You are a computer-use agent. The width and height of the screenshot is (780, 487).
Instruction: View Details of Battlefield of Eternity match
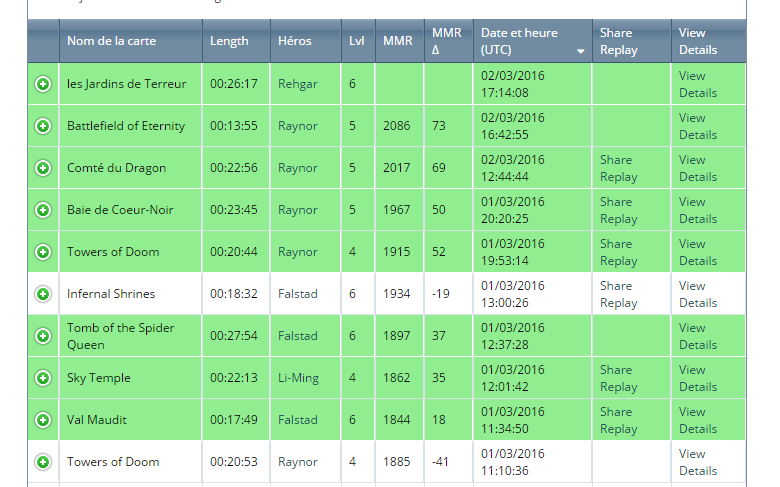[698, 126]
